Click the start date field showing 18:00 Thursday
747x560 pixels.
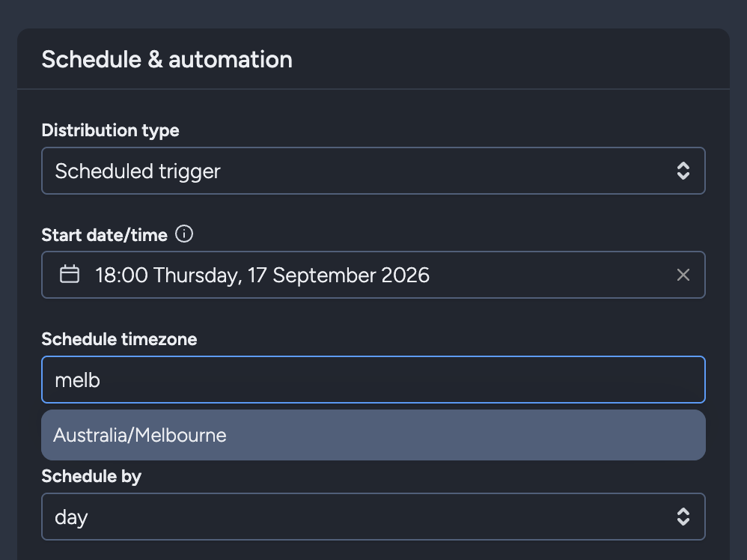(373, 275)
